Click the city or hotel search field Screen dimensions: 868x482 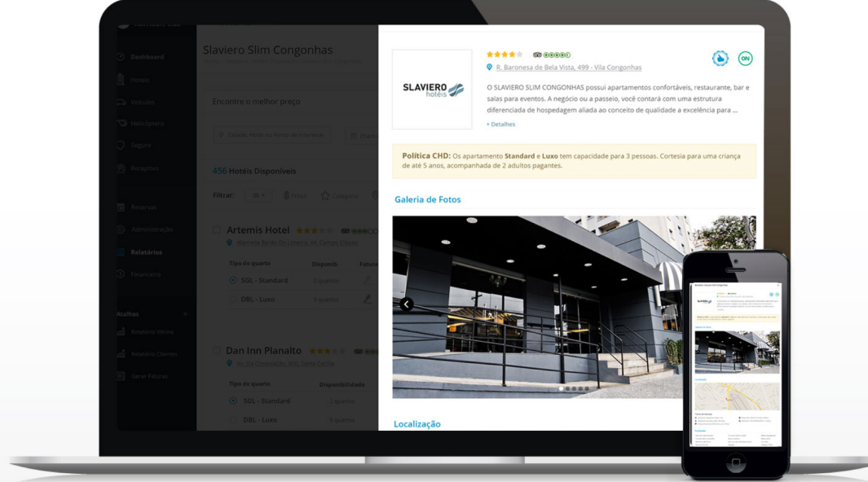pyautogui.click(x=273, y=135)
